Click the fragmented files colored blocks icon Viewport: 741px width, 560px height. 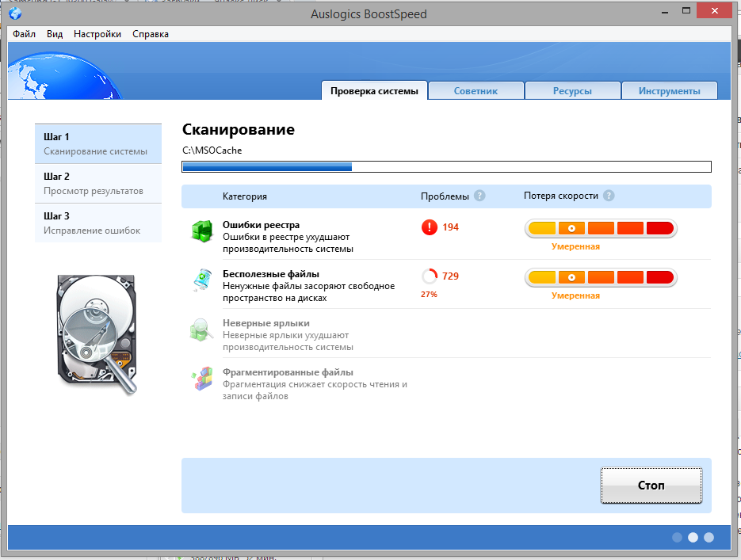(x=202, y=379)
